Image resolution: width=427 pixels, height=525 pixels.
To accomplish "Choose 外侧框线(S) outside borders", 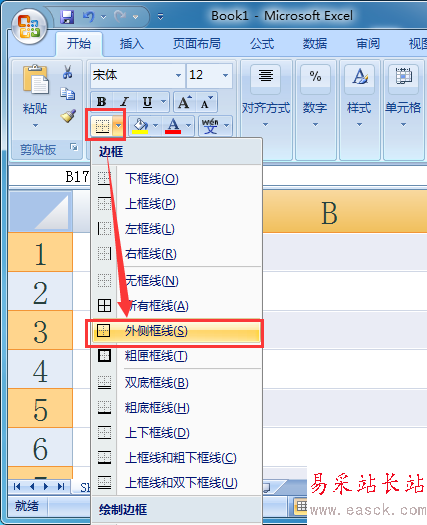I will point(176,331).
